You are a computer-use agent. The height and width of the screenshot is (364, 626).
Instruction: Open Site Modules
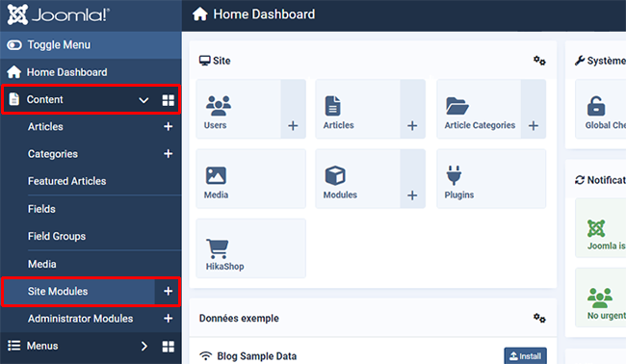pos(58,292)
